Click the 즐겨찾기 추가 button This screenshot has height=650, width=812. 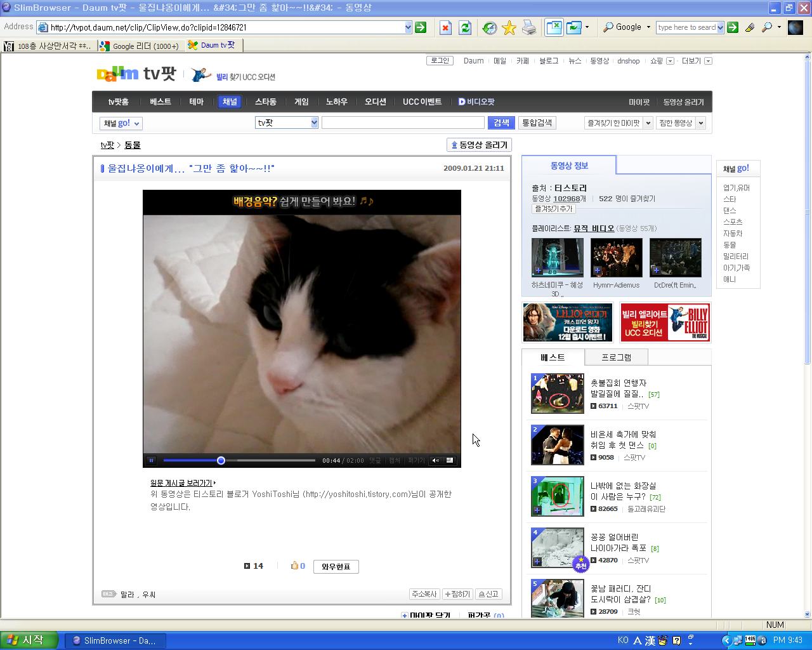554,209
